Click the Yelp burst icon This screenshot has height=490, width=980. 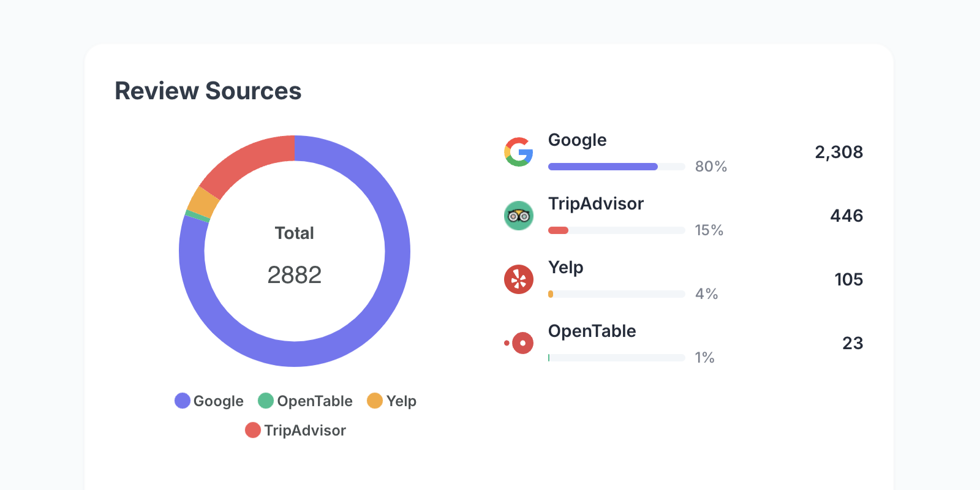pyautogui.click(x=518, y=279)
